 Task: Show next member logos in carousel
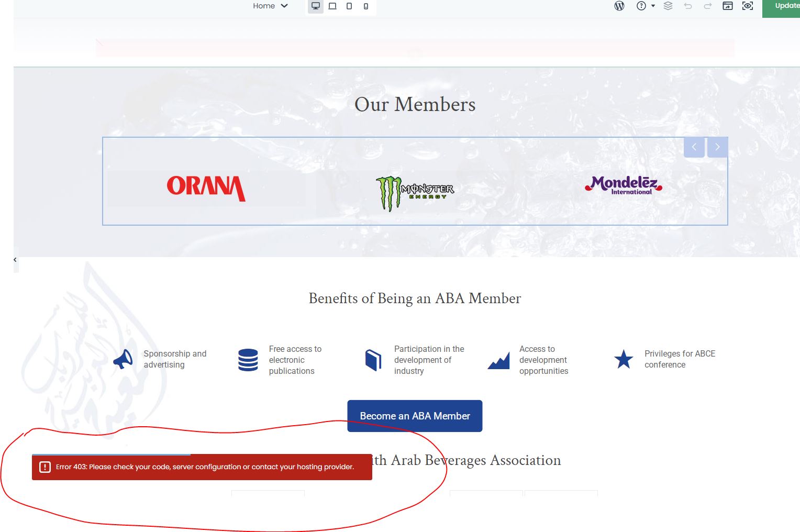(717, 147)
